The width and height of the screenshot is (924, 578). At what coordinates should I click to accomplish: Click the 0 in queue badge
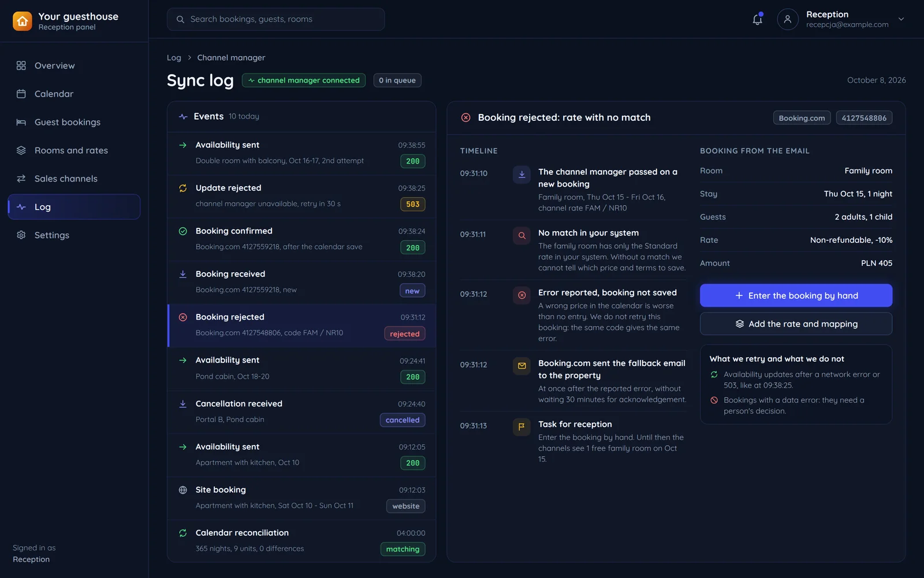pos(397,80)
